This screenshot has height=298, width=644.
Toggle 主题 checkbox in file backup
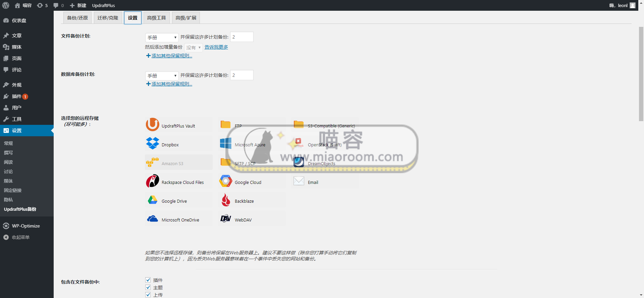pyautogui.click(x=148, y=287)
